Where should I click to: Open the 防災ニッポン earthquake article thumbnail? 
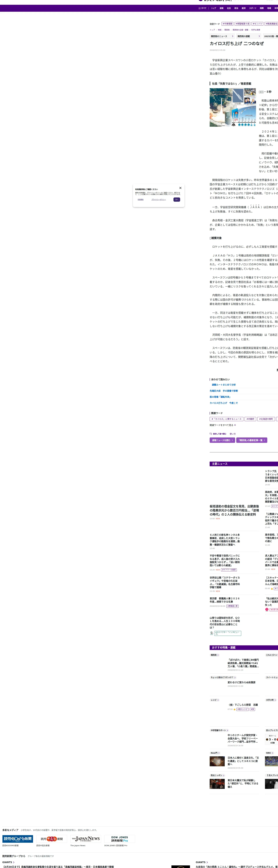click(x=217, y=784)
